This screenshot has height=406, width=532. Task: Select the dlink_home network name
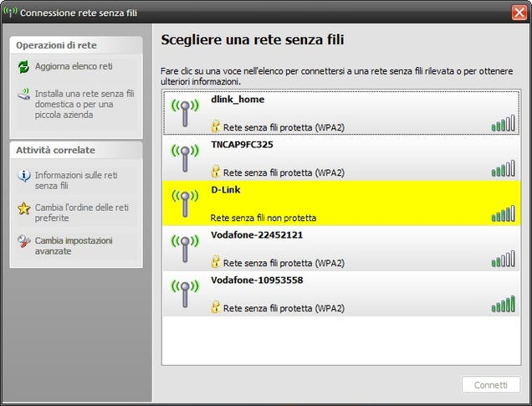coord(238,100)
